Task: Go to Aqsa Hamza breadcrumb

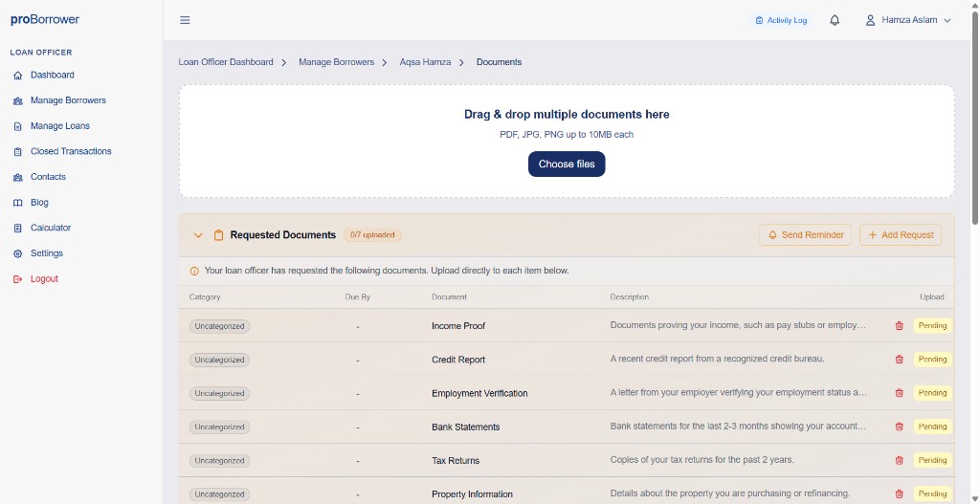Action: coord(425,62)
